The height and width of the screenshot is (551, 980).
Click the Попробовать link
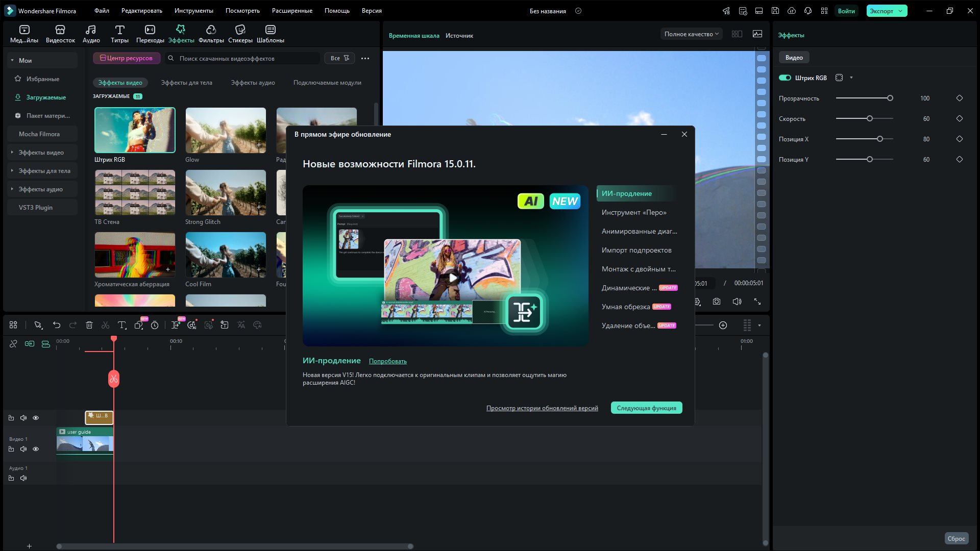[x=387, y=361]
